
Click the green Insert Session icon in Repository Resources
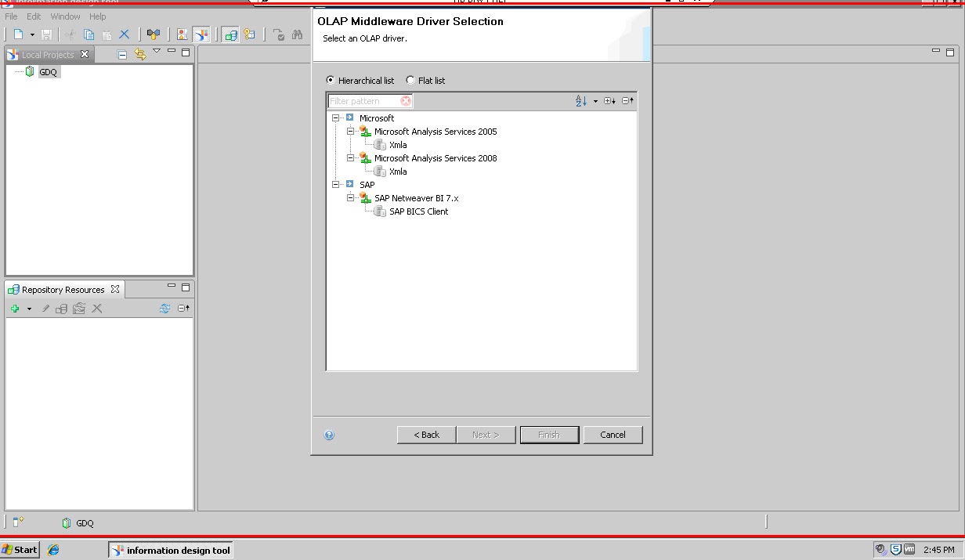coord(14,308)
